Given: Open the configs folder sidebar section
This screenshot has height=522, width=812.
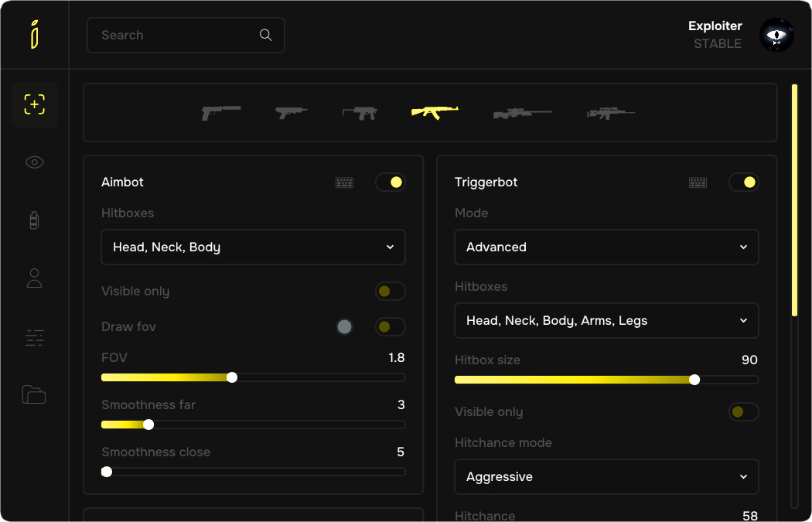Looking at the screenshot, I should click(35, 394).
